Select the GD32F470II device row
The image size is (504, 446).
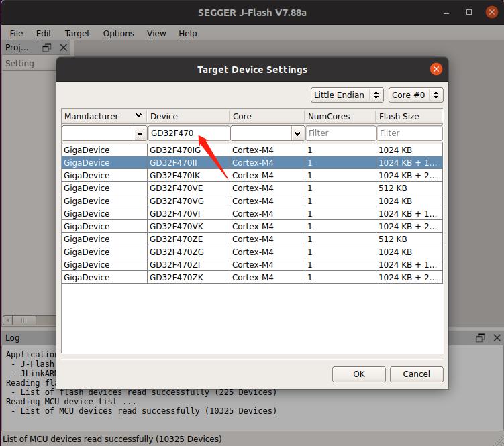pos(252,162)
